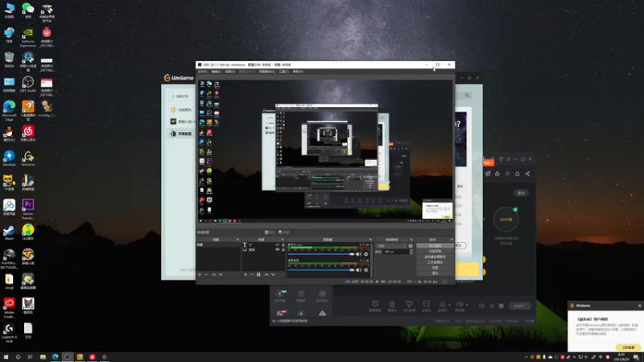
Task: Click the Start Recording (开始录制) button
Action: 435,251
